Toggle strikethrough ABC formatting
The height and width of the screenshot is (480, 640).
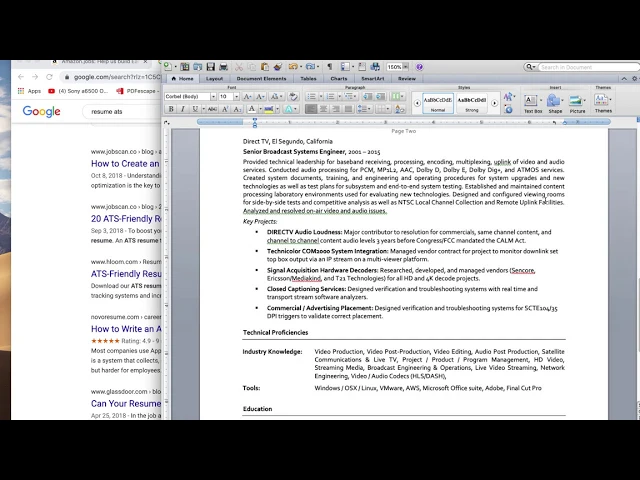pyautogui.click(x=212, y=109)
